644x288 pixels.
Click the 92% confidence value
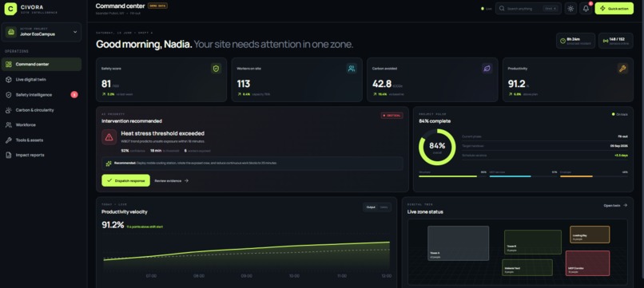[x=125, y=151]
